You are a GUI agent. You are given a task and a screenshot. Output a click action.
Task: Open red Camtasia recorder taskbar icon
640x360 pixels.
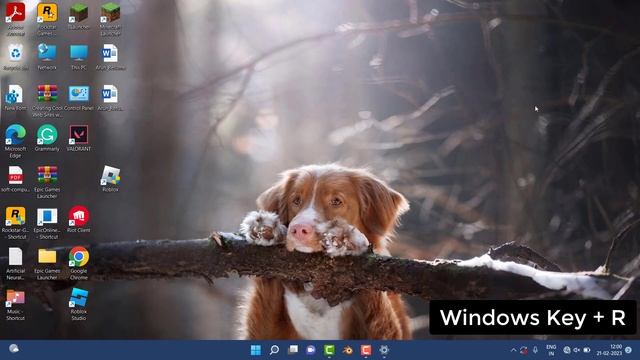(x=366, y=350)
